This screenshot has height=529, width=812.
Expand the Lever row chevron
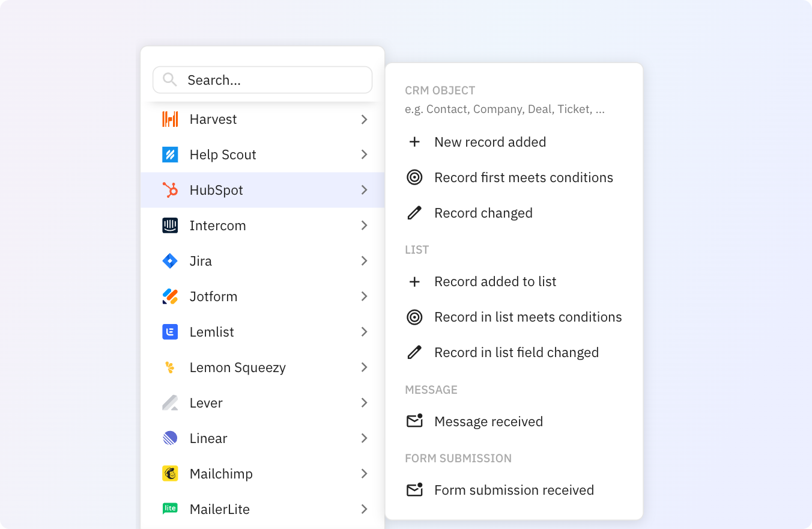coord(364,403)
